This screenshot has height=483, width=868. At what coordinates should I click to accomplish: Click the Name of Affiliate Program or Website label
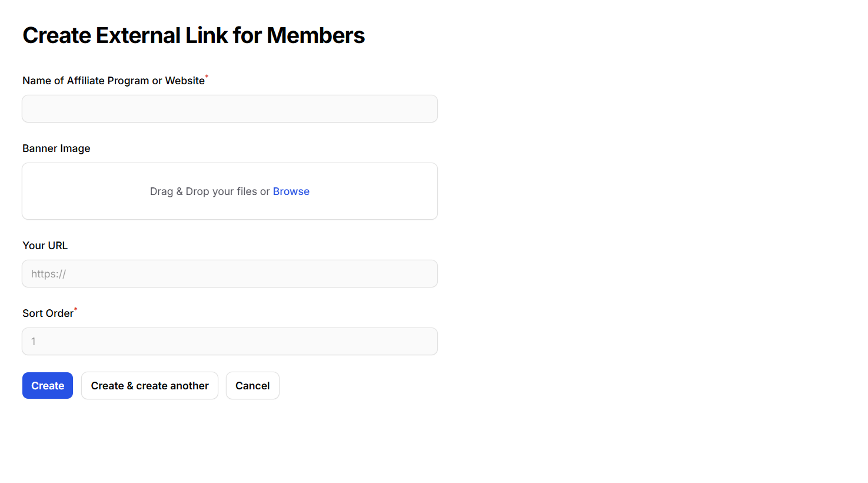(x=113, y=81)
